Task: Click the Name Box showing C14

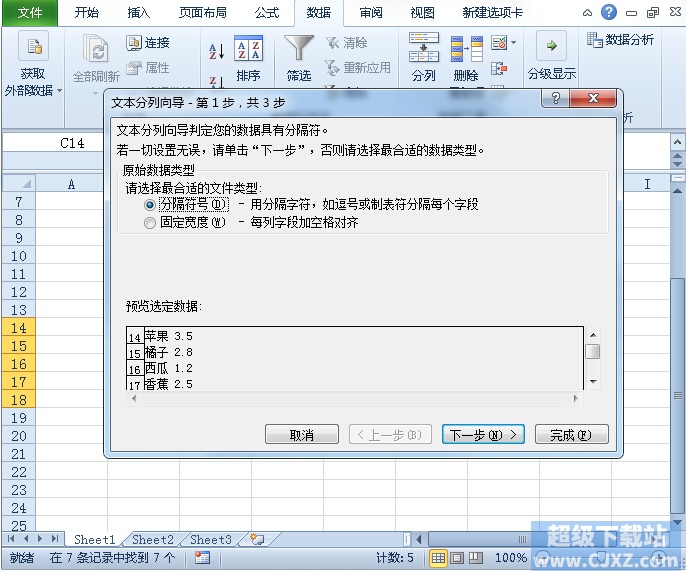Action: (x=53, y=143)
